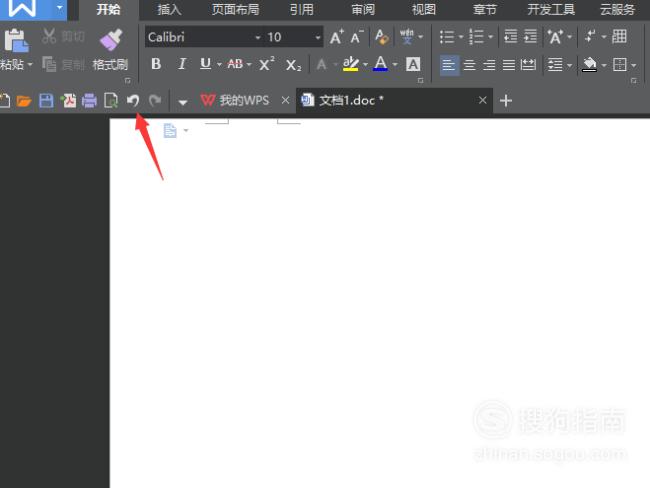Open the 云服务 ribbon tab

point(618,10)
